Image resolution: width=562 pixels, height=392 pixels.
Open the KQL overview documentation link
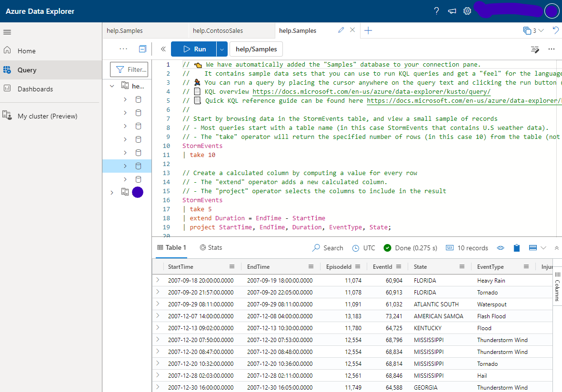tap(371, 92)
